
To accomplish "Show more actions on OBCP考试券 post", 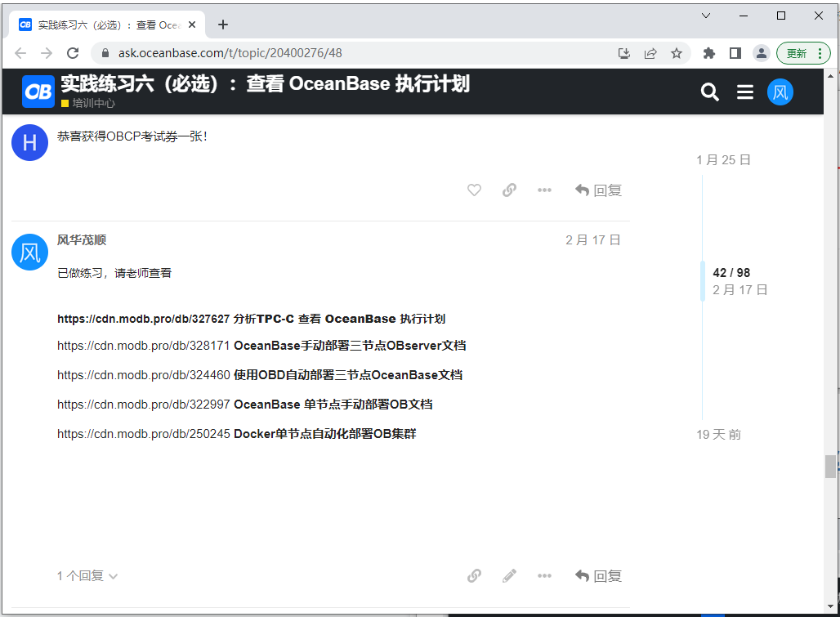I will click(x=544, y=190).
